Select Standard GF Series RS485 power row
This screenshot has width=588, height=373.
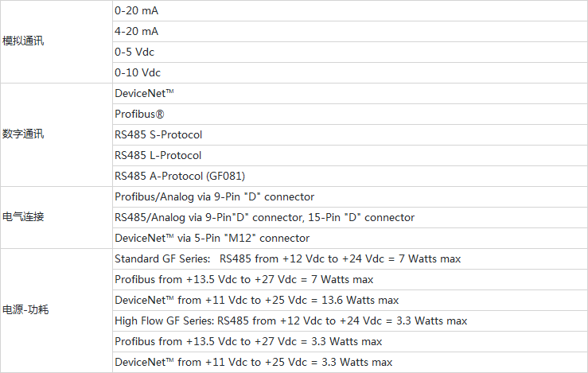pyautogui.click(x=287, y=258)
